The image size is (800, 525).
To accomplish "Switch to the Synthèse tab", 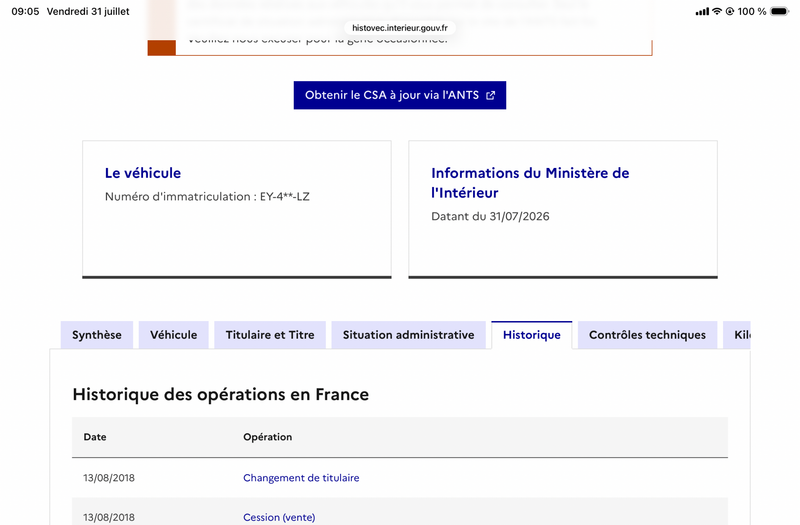I will pyautogui.click(x=97, y=335).
